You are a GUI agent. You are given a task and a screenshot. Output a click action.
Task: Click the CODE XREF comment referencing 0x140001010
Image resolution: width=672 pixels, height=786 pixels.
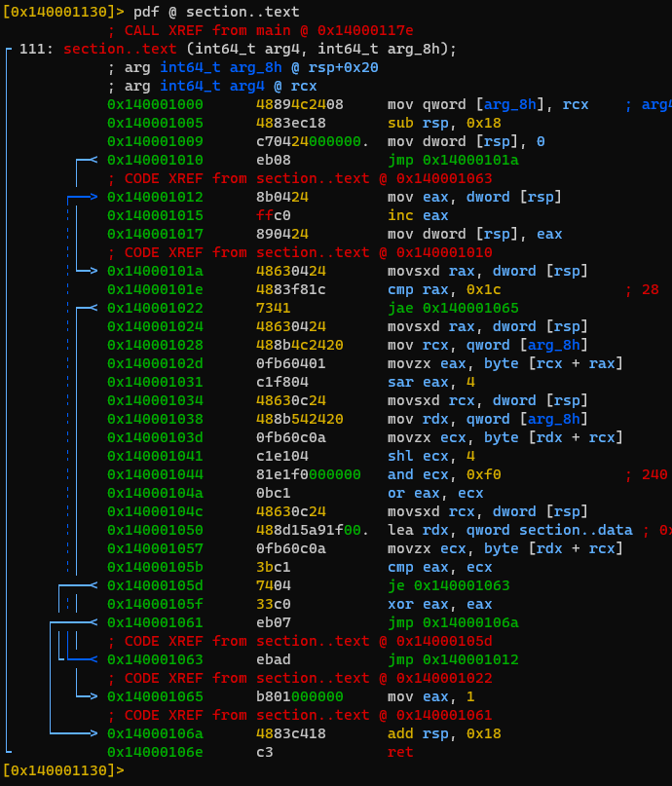(300, 252)
